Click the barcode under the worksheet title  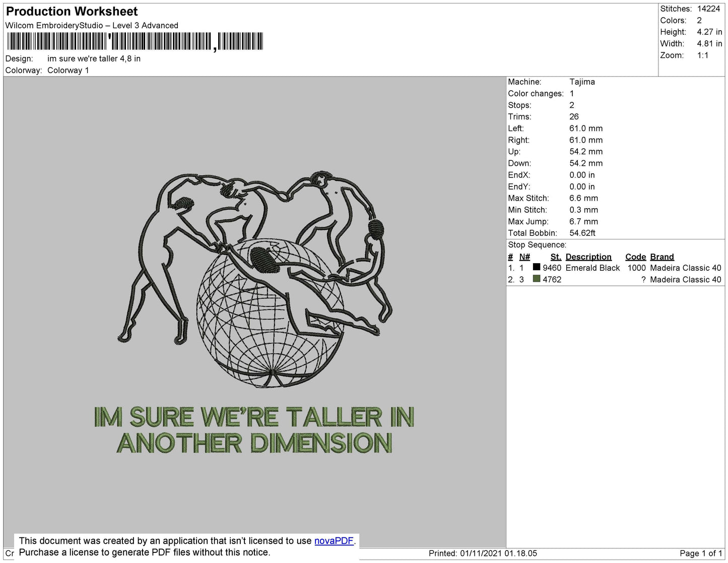tap(135, 42)
